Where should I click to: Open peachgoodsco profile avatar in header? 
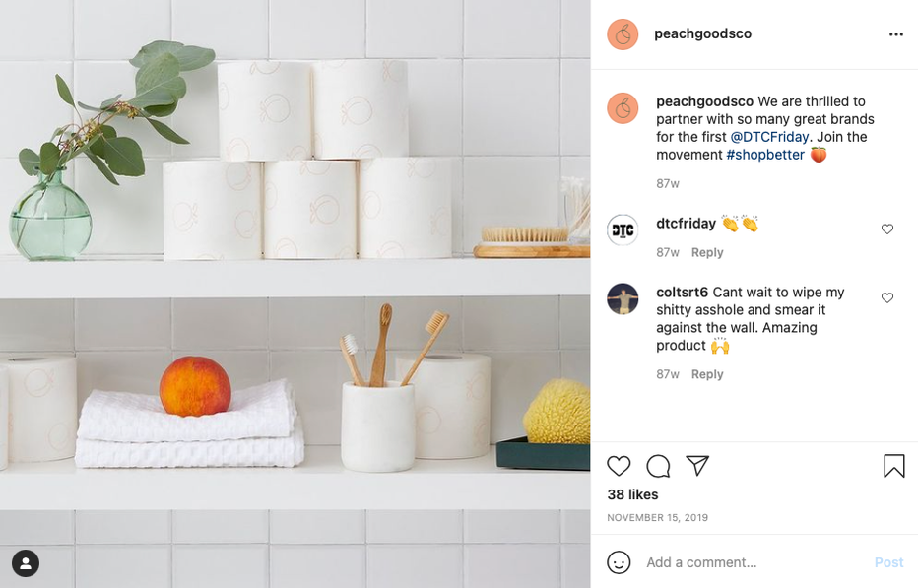click(623, 33)
